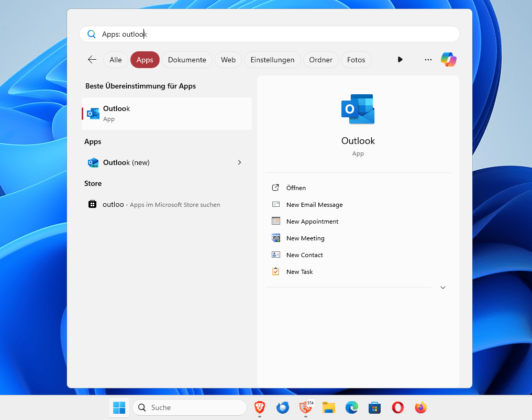
Task: Switch to the Web filter tab
Action: [228, 60]
